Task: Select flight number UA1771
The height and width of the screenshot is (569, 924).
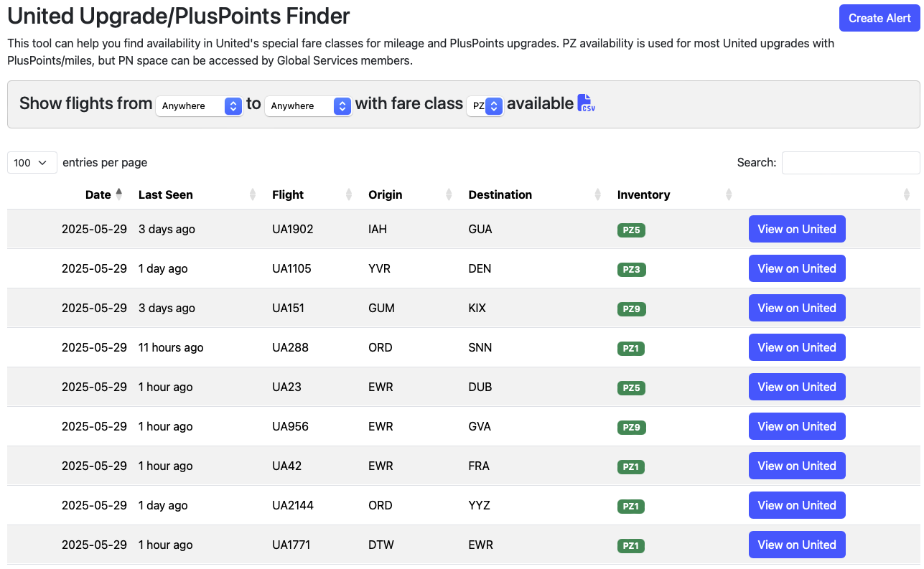Action: (x=291, y=545)
